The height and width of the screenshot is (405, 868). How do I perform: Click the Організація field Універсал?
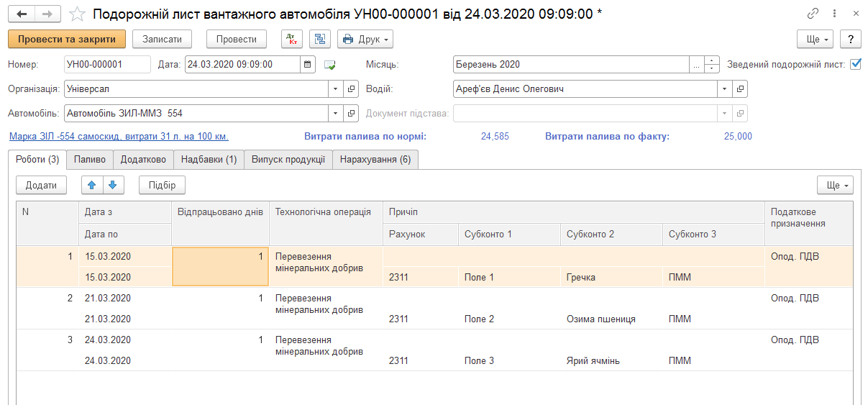tap(197, 88)
